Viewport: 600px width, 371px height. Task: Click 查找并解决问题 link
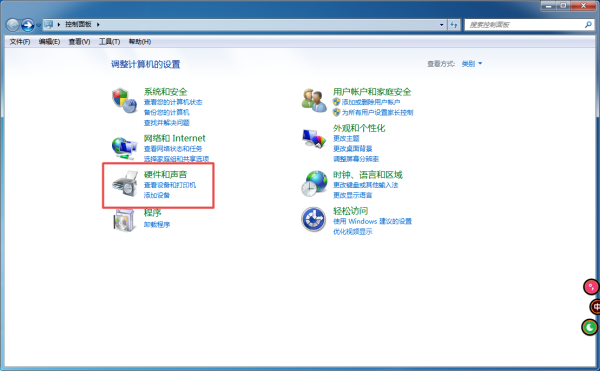coord(166,123)
